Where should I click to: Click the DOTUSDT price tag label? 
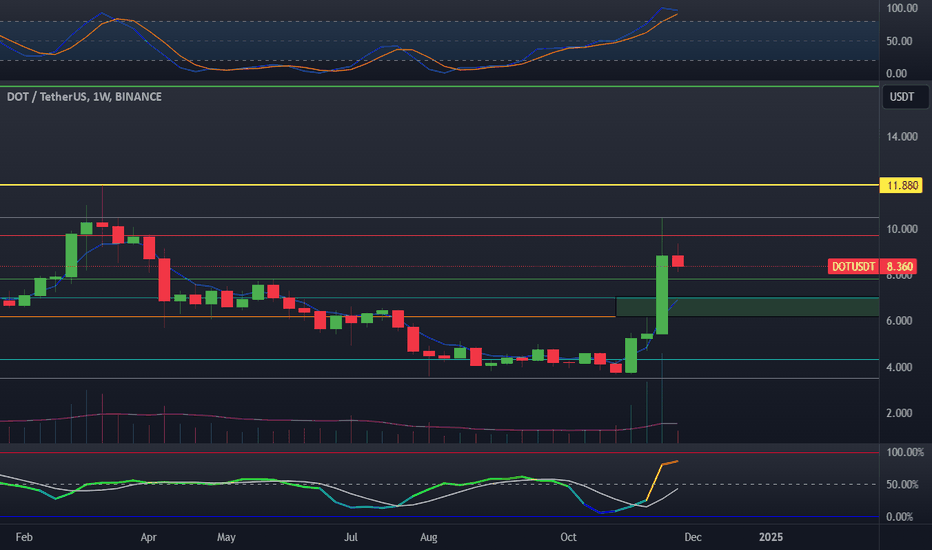[852, 266]
